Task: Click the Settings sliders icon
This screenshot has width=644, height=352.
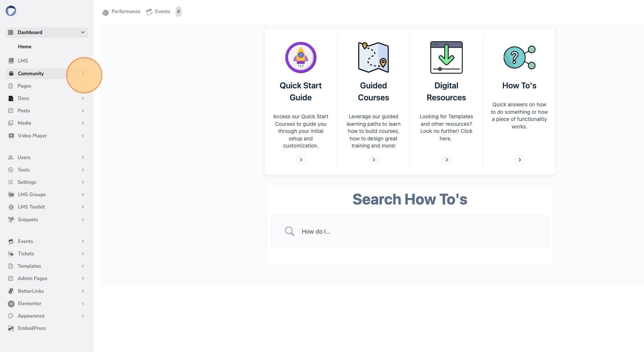Action: click(10, 182)
